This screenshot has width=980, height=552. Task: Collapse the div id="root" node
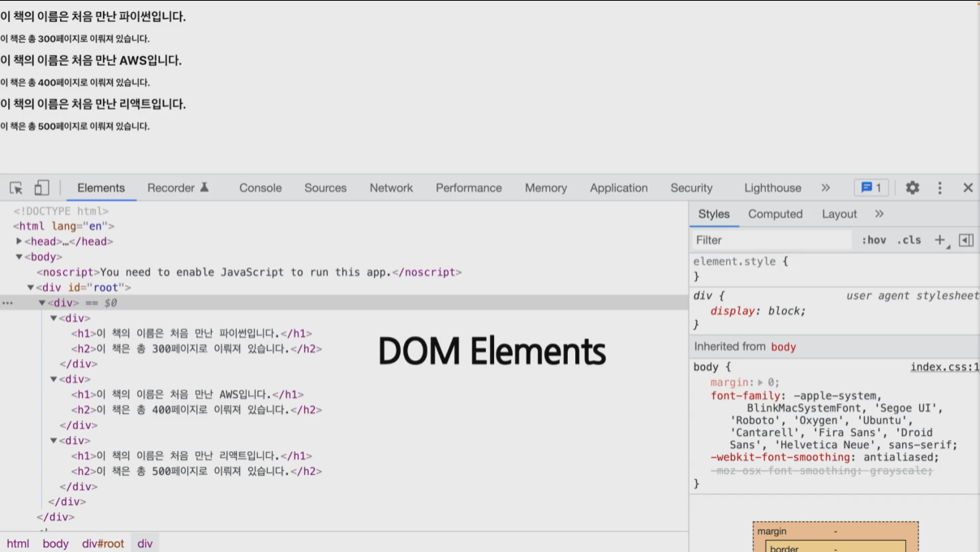(30, 287)
